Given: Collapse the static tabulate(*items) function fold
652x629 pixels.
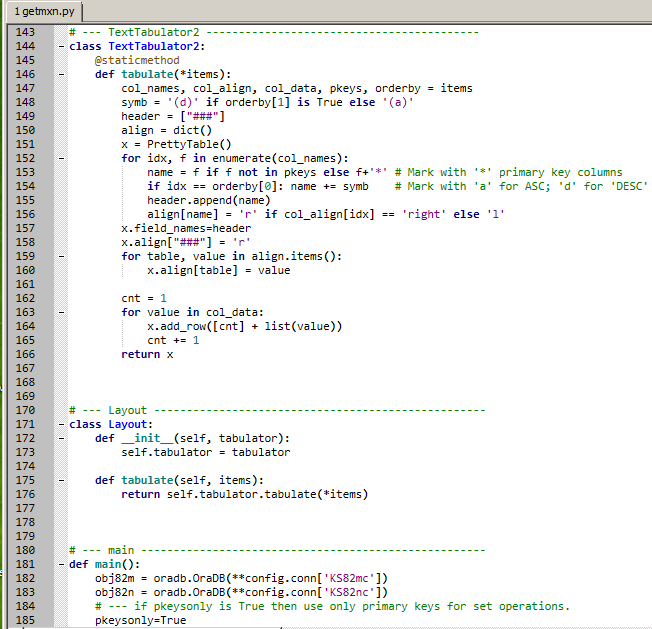Looking at the screenshot, I should (x=62, y=74).
